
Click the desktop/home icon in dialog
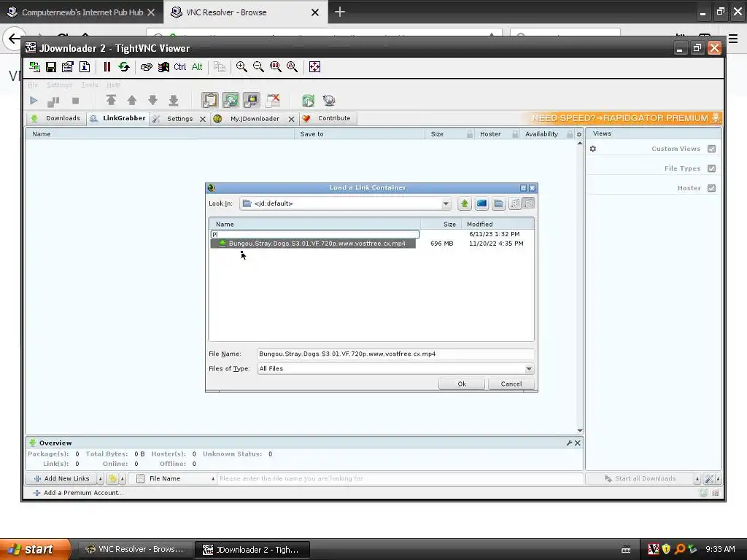pyautogui.click(x=481, y=203)
